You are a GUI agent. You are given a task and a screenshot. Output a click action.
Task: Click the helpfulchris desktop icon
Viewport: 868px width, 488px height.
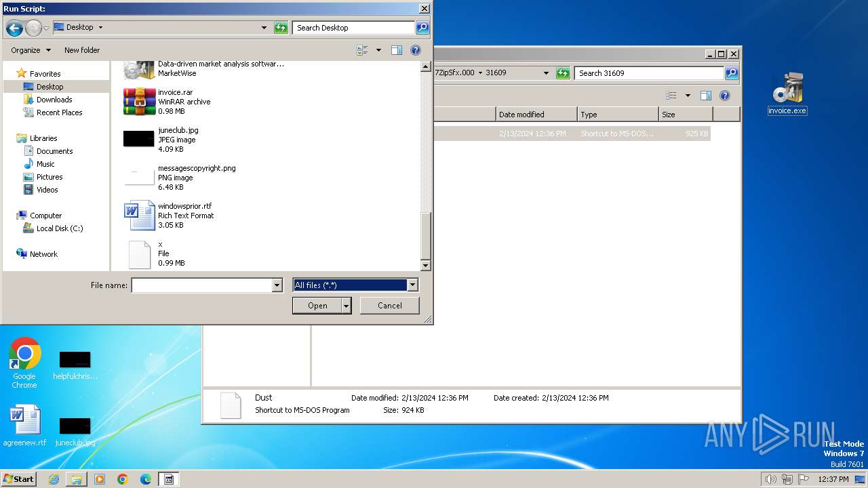point(75,366)
